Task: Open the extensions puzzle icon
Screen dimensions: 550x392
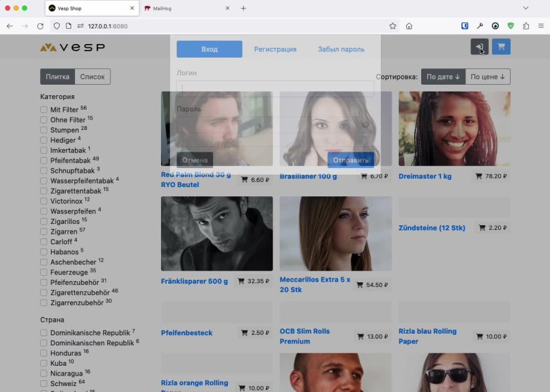Action: [x=526, y=26]
